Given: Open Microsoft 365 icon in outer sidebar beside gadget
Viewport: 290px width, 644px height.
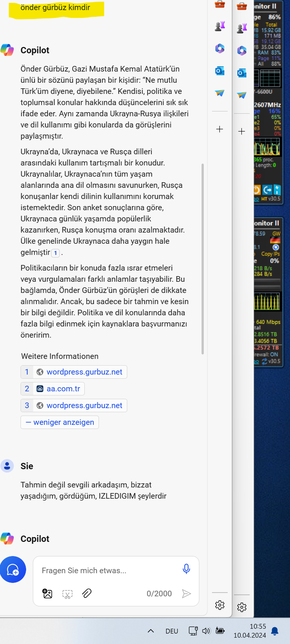Looking at the screenshot, I should [242, 50].
